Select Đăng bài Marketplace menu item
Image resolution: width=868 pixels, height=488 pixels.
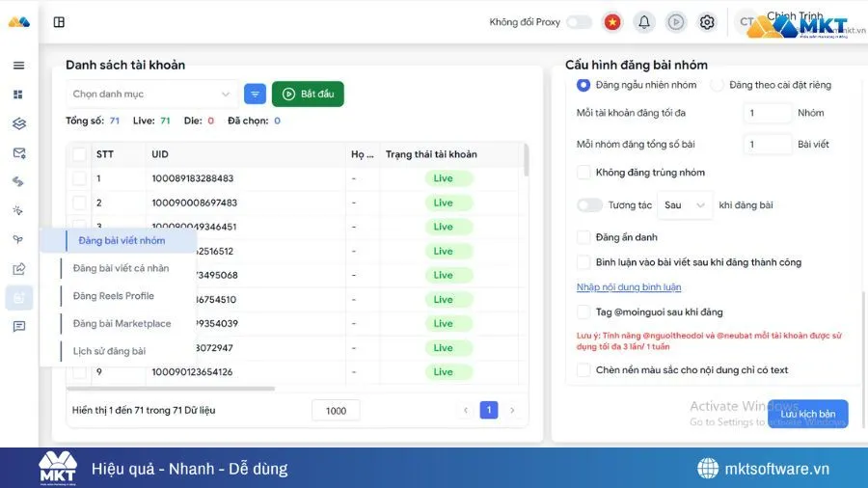pyautogui.click(x=122, y=324)
